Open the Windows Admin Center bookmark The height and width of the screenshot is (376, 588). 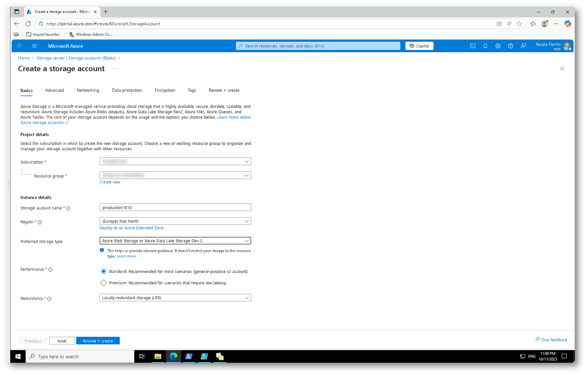click(x=91, y=34)
